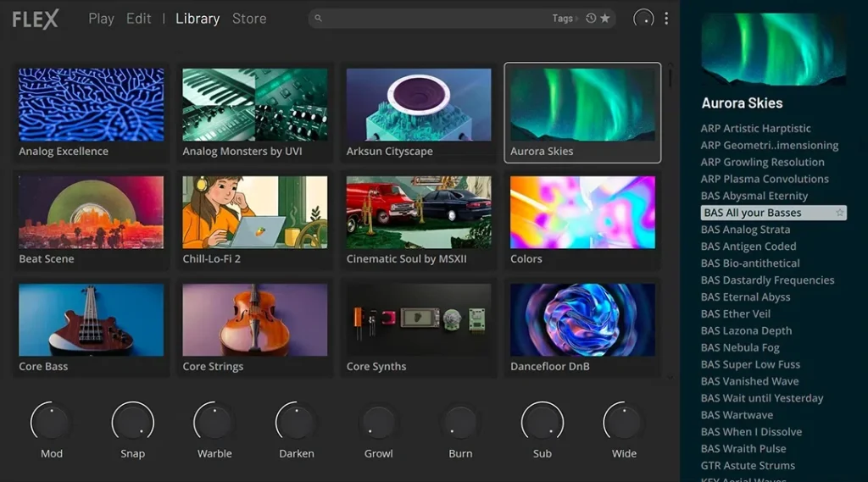
Task: Load preset ARP Growling Resolution
Action: point(762,162)
